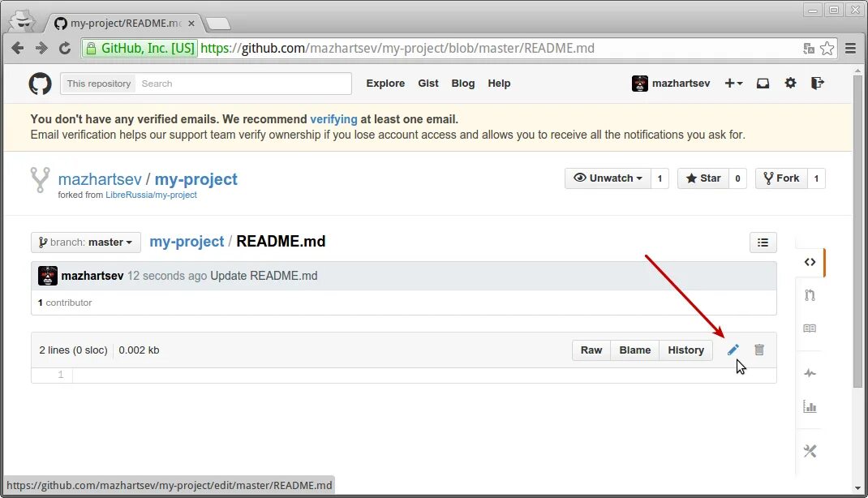The height and width of the screenshot is (498, 868).
Task: Click the 1 contributor text
Action: click(65, 303)
